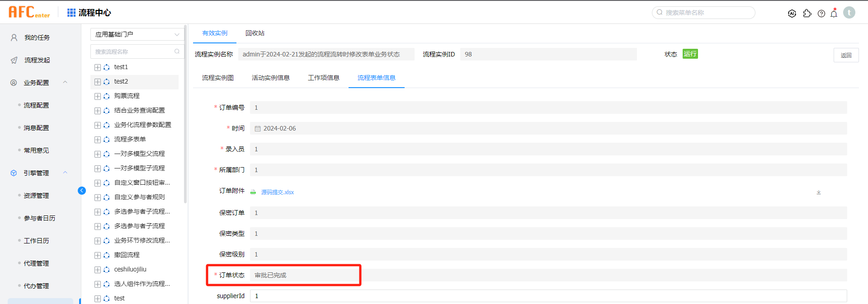
Task: Open the 工作项信息 tab
Action: coord(323,78)
